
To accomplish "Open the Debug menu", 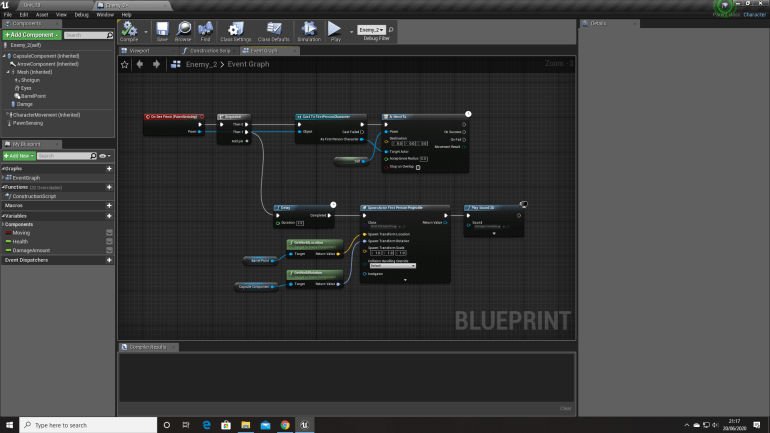I will point(82,15).
